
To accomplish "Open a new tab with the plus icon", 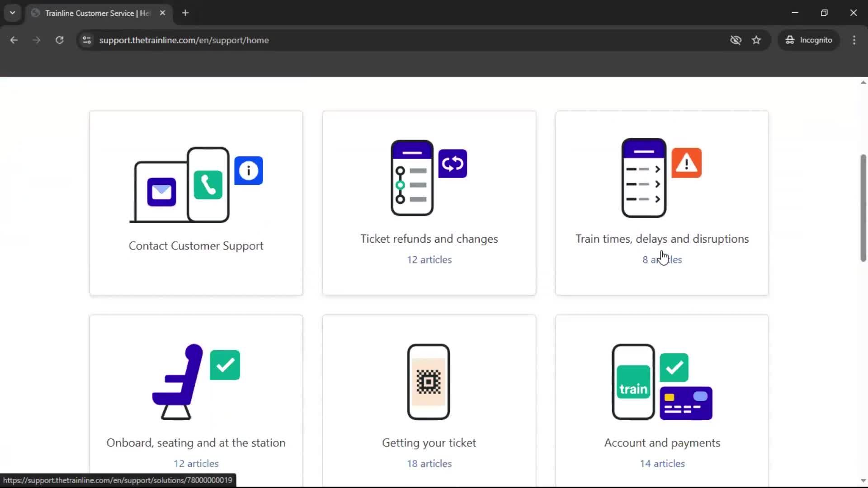I will pyautogui.click(x=185, y=13).
